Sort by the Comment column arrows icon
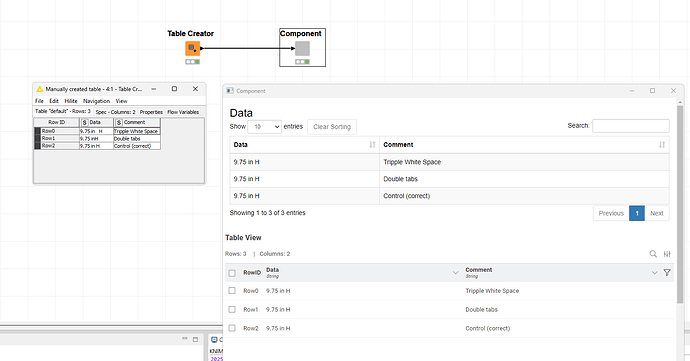The image size is (690, 361). pyautogui.click(x=662, y=144)
